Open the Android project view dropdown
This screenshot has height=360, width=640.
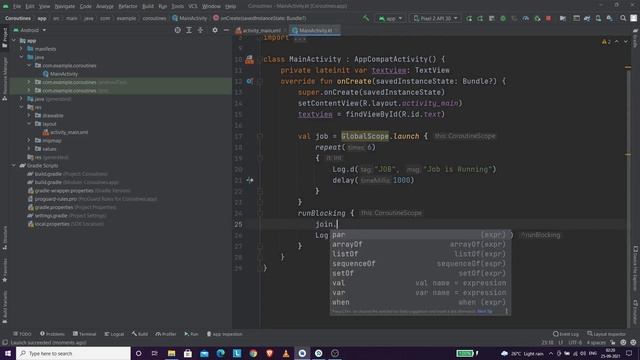click(x=30, y=30)
